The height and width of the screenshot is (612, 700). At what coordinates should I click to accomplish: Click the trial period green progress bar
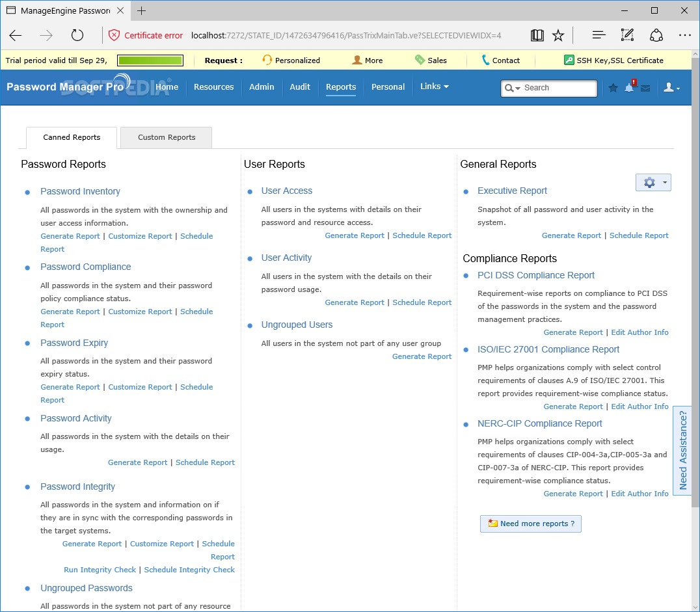150,60
